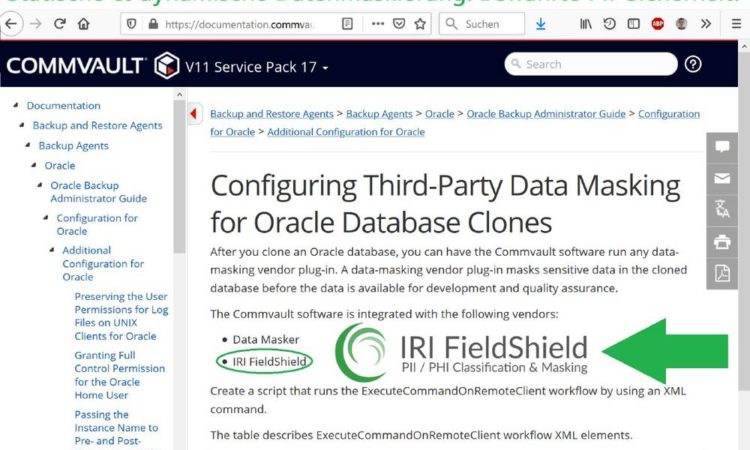Open Firefox library icon

(x=586, y=24)
